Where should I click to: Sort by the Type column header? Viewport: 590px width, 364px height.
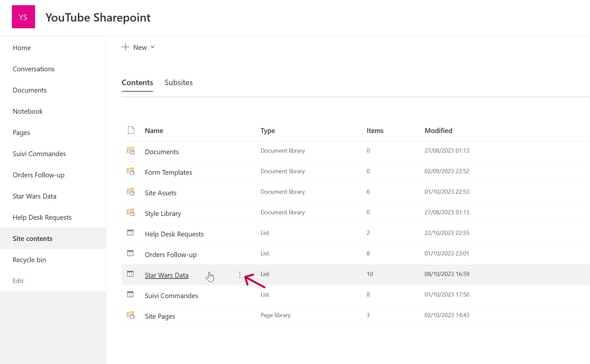click(x=268, y=131)
